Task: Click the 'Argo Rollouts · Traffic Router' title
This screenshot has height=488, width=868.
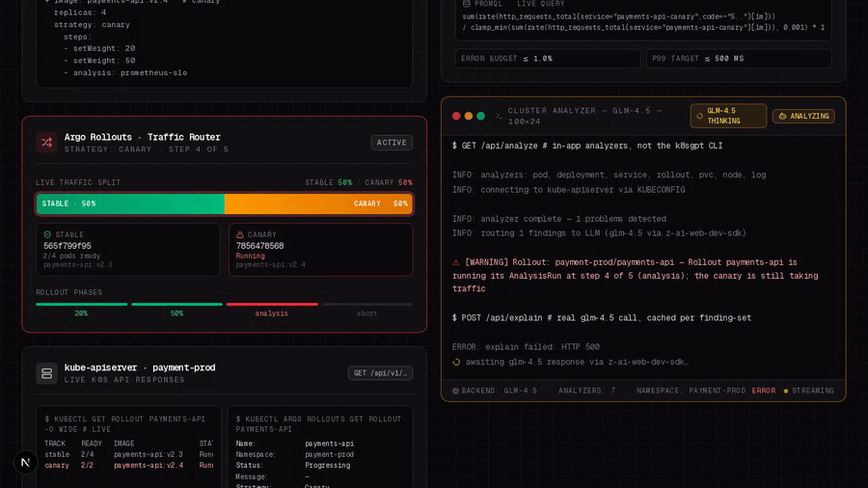Action: point(143,137)
